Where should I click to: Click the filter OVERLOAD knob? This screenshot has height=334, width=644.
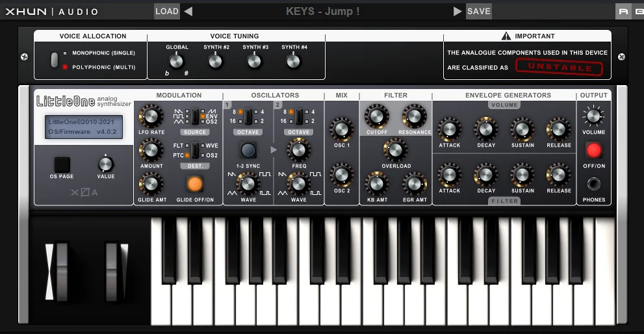coord(395,150)
